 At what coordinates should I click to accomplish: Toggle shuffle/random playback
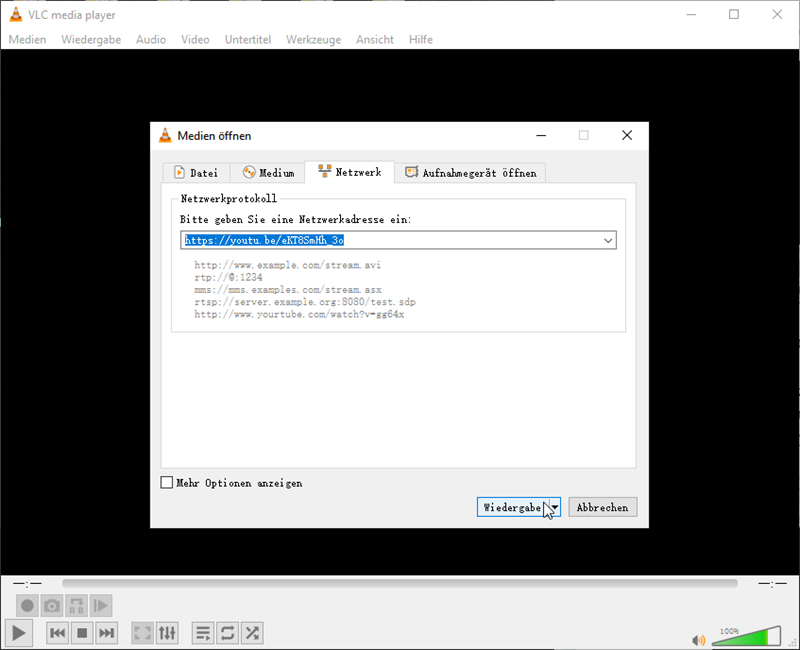pyautogui.click(x=252, y=633)
